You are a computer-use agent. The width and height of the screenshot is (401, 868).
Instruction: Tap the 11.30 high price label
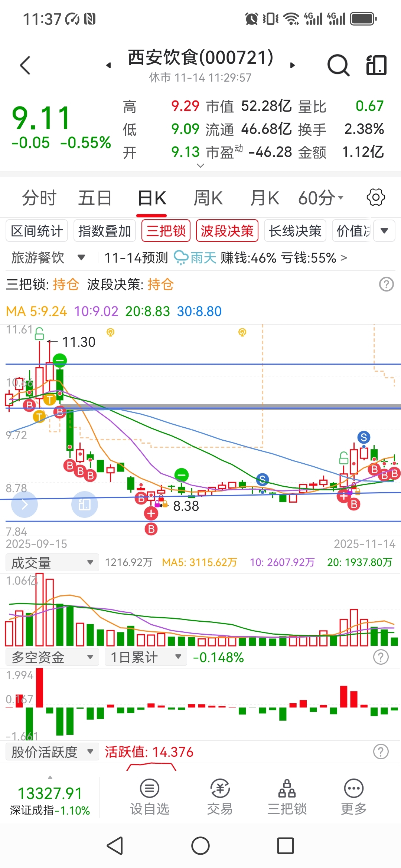(x=79, y=342)
